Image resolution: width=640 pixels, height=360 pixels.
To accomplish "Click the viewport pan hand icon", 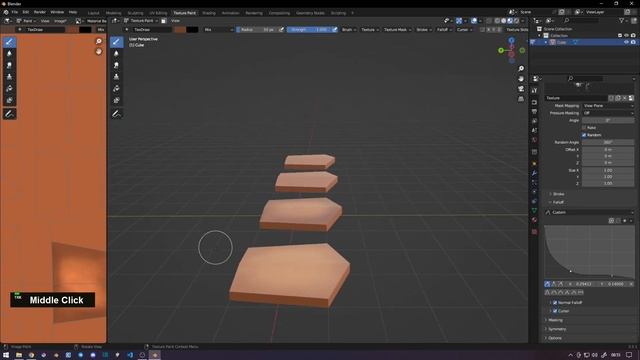I will (x=521, y=79).
